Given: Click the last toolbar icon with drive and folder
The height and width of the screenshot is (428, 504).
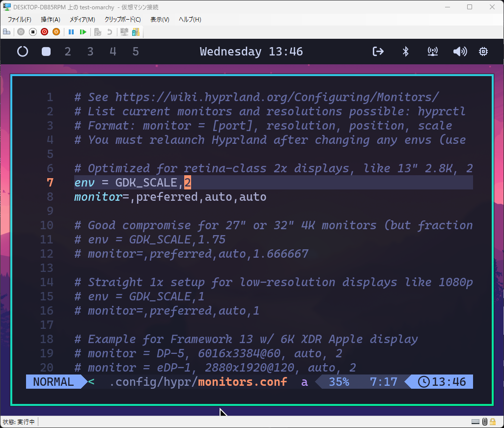Looking at the screenshot, I should point(136,32).
